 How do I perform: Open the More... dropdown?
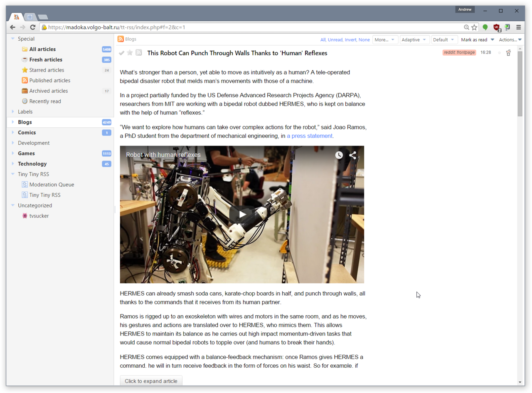pos(385,40)
